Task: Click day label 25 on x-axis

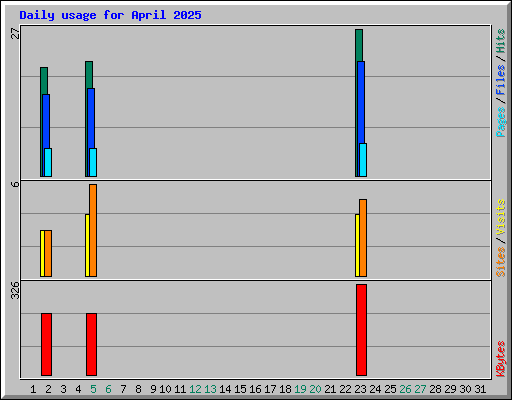Action: [x=390, y=389]
